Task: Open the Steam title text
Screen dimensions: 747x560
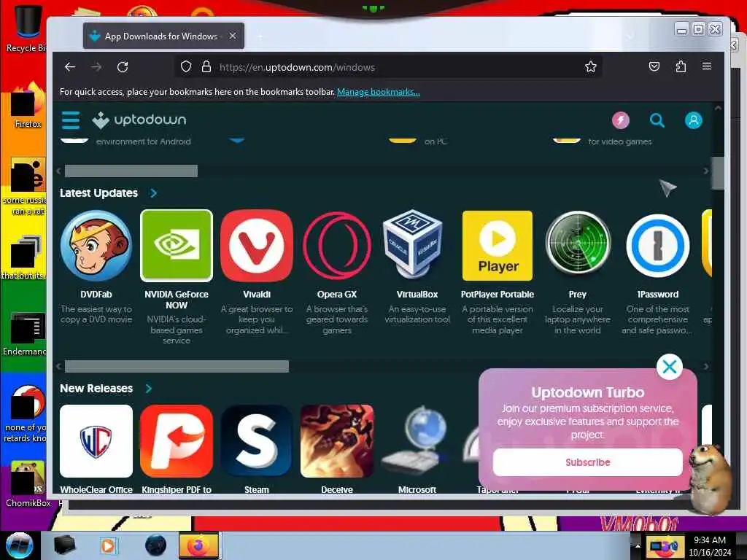Action: tap(256, 489)
